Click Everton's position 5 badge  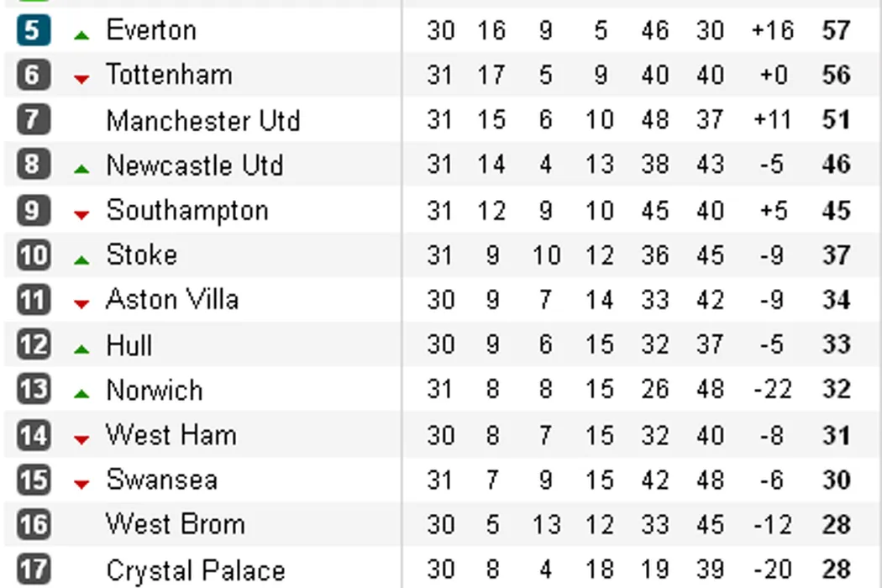(x=33, y=30)
